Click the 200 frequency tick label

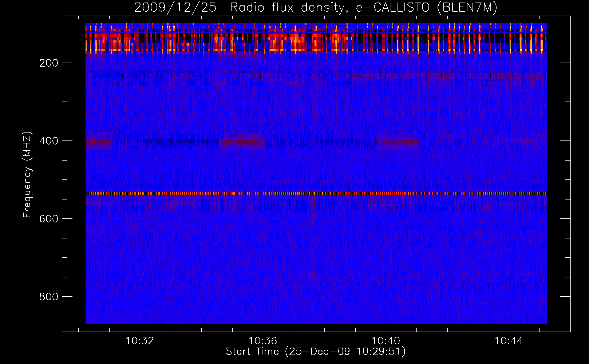[49, 63]
